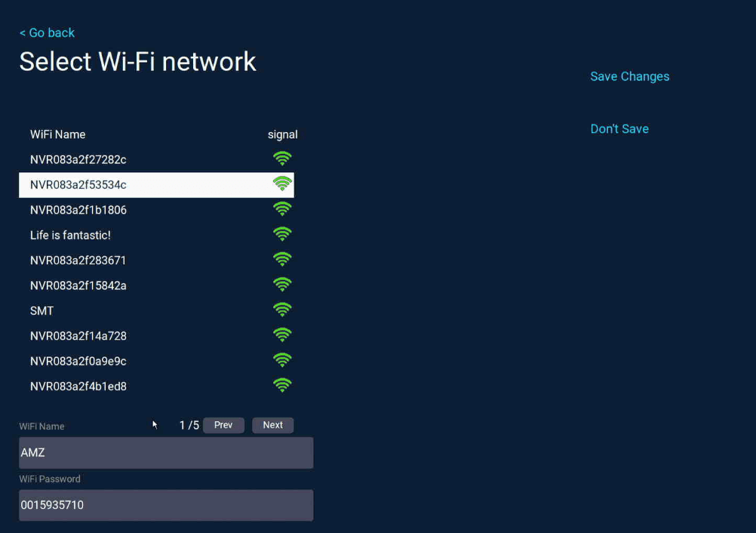Viewport: 756px width, 533px height.
Task: Click signal icon for NVR083a2f1b1806
Action: [282, 209]
